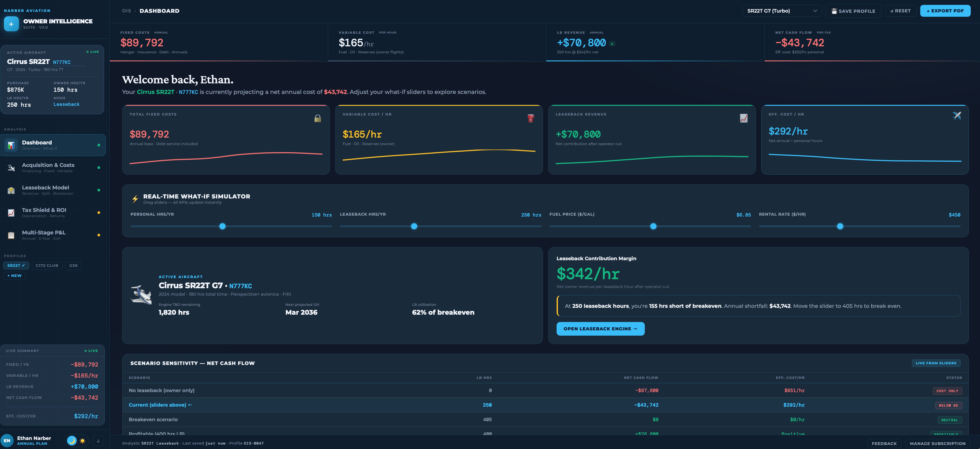Click the $6.85 fuel price value
Image resolution: width=980 pixels, height=449 pixels.
click(x=743, y=215)
